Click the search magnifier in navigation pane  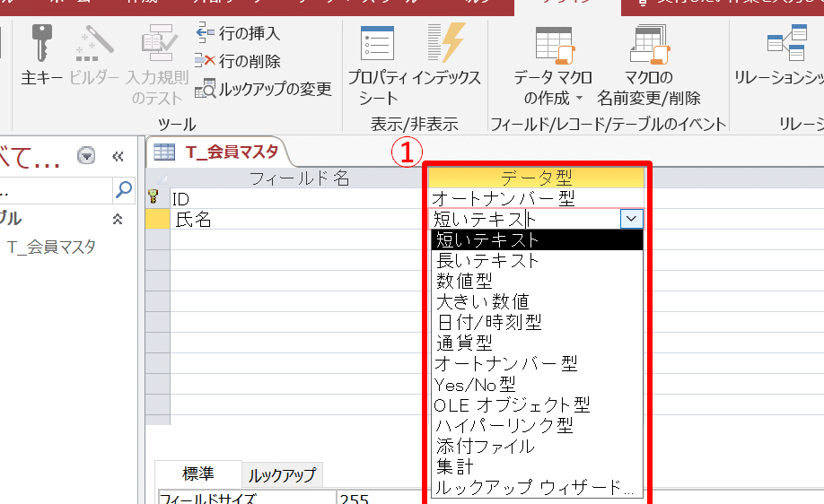[x=123, y=189]
